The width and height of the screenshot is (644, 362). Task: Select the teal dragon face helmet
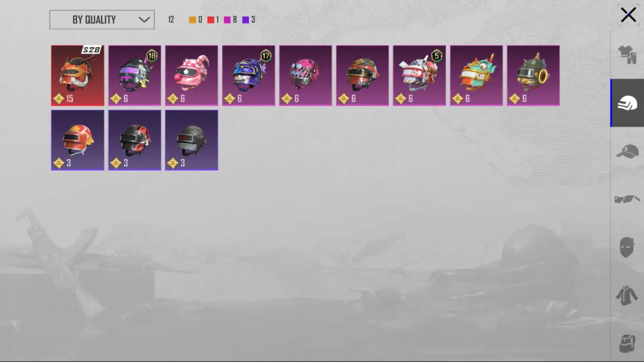coord(476,75)
